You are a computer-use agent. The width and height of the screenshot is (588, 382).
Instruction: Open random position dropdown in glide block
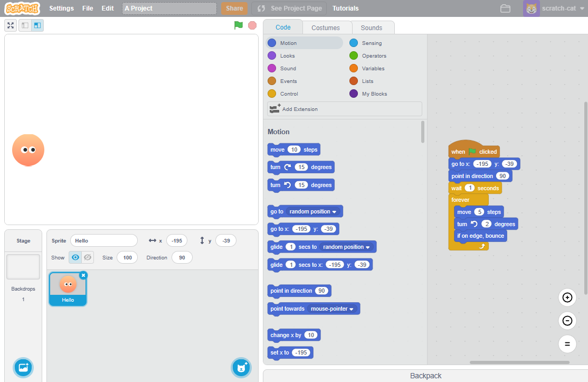coord(346,247)
